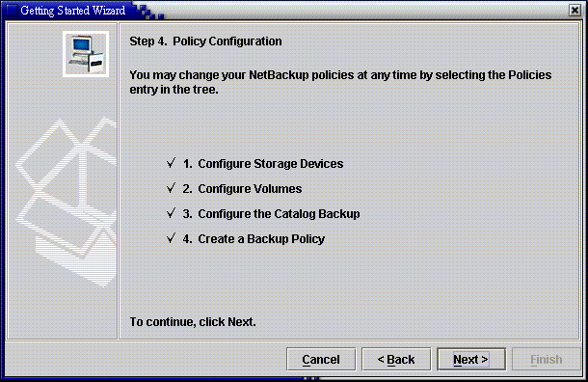This screenshot has height=382, width=588.
Task: Click the 'To continue, click Next' text
Action: (193, 322)
